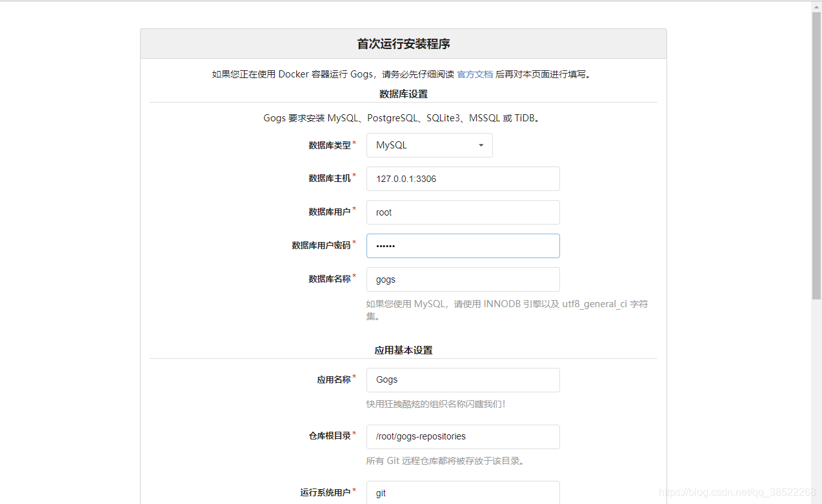Screen dimensions: 822x504
Task: Click the hint text 快用狂拽酷炫的组织名称闪瞎我们!
Action: coord(436,404)
